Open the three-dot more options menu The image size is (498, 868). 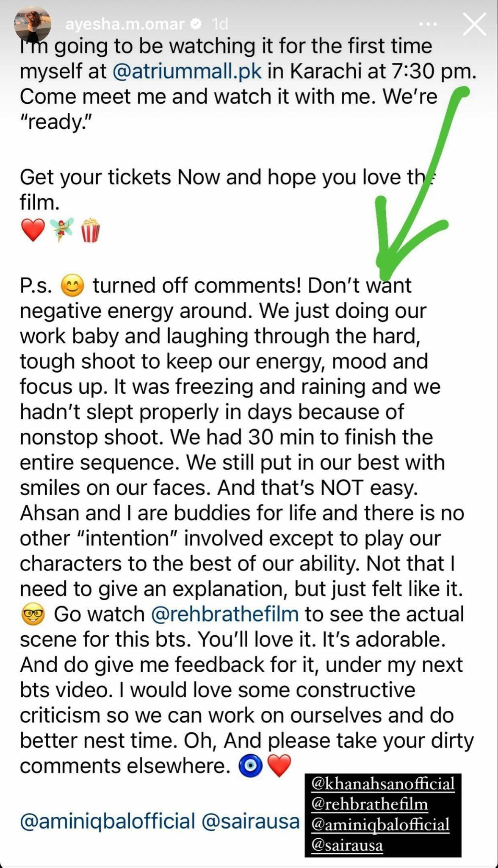tap(427, 25)
